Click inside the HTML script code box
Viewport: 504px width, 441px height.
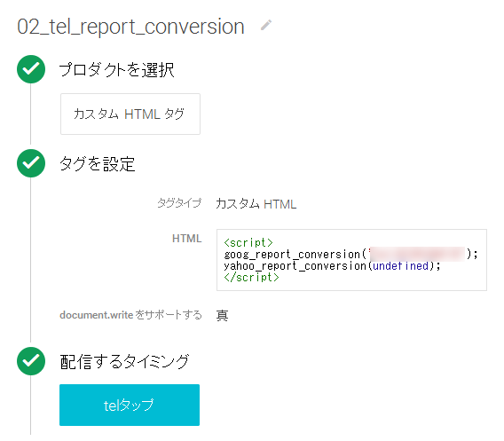pyautogui.click(x=351, y=260)
